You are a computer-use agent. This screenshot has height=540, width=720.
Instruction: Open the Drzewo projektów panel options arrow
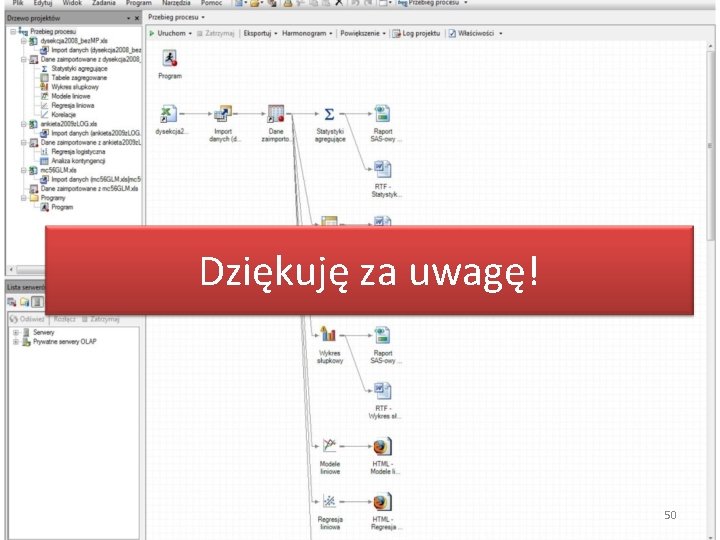[129, 18]
